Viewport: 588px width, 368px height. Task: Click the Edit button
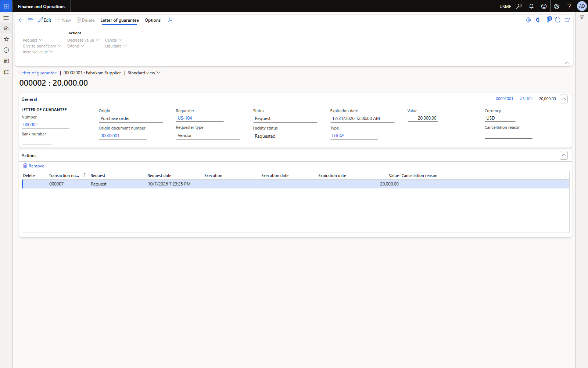tap(44, 20)
